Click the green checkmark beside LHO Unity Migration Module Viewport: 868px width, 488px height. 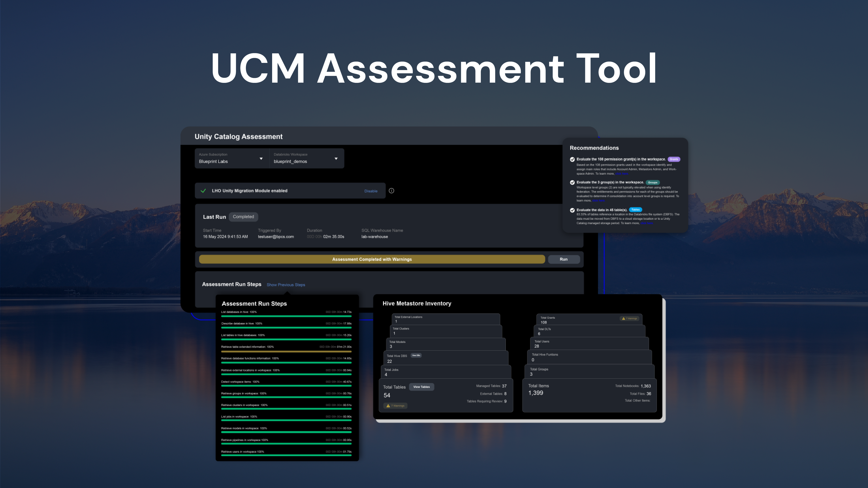(203, 191)
